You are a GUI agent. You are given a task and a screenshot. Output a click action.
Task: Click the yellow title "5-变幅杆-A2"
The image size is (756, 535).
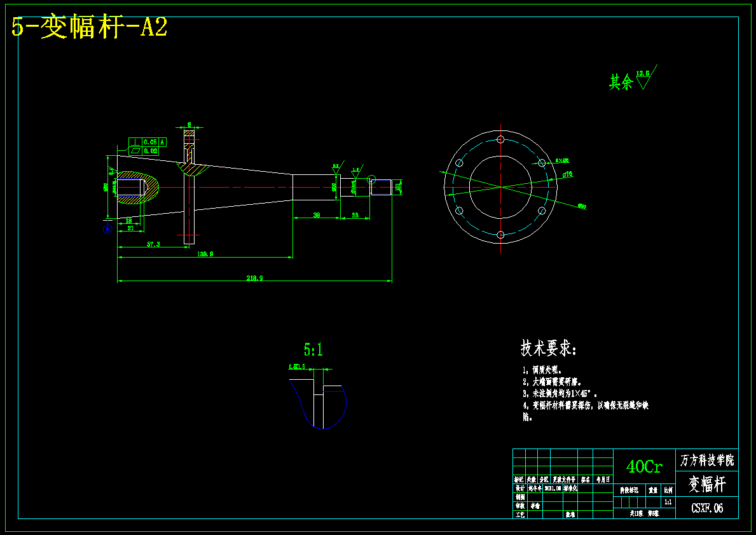click(x=89, y=27)
